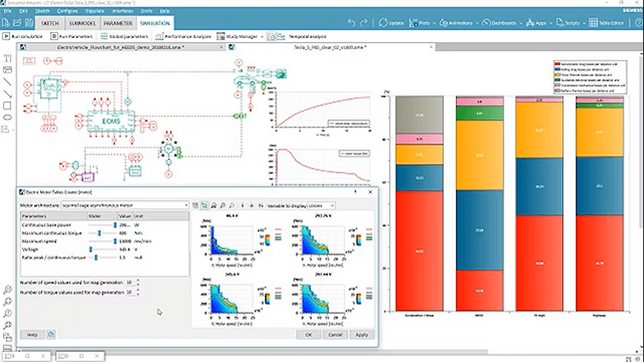Select the Rectangle drawing tool
This screenshot has height=362, width=644.
7,105
